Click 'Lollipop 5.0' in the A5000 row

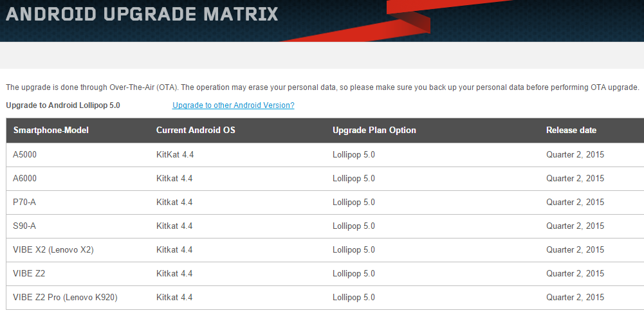pyautogui.click(x=354, y=155)
